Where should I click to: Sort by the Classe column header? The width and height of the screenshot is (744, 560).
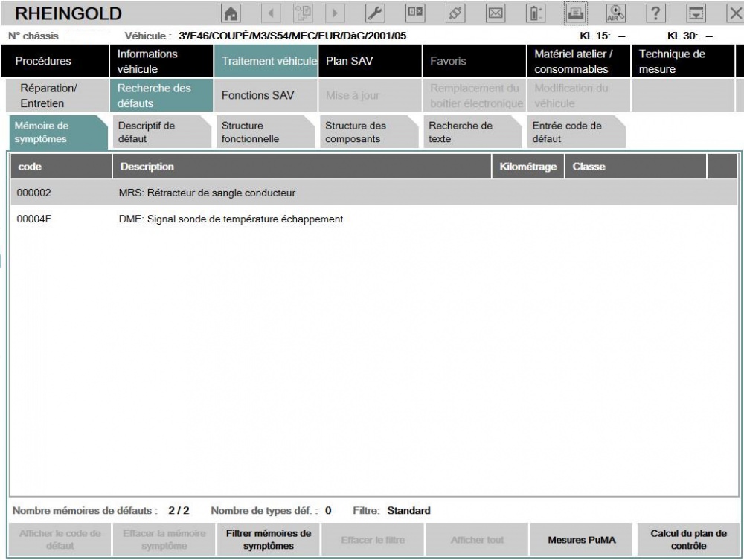coord(636,167)
